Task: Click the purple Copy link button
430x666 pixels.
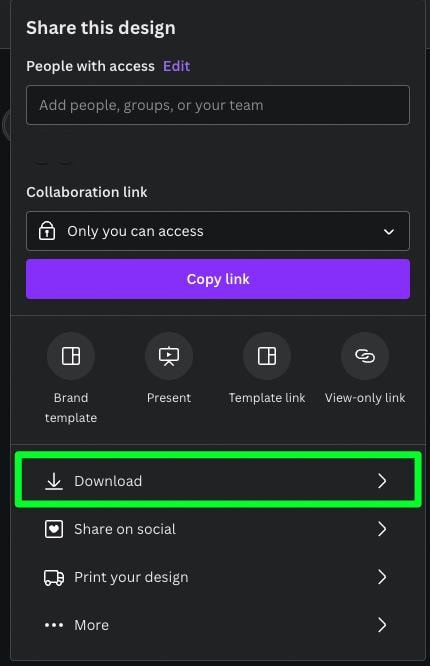Action: pyautogui.click(x=218, y=279)
